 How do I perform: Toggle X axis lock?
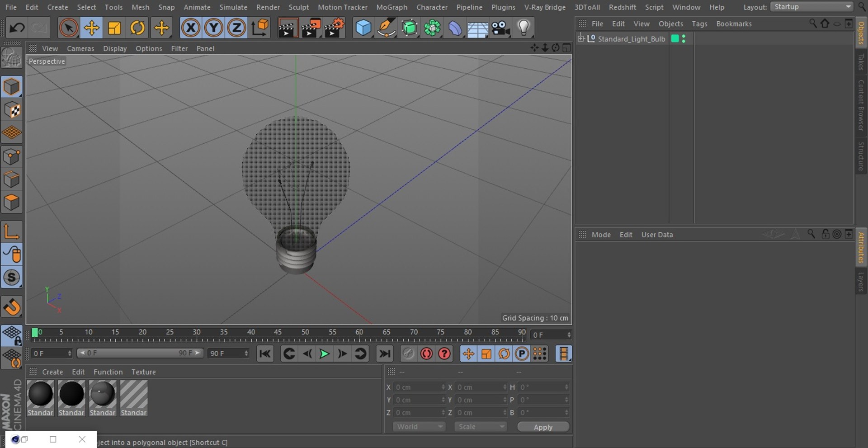coord(190,28)
